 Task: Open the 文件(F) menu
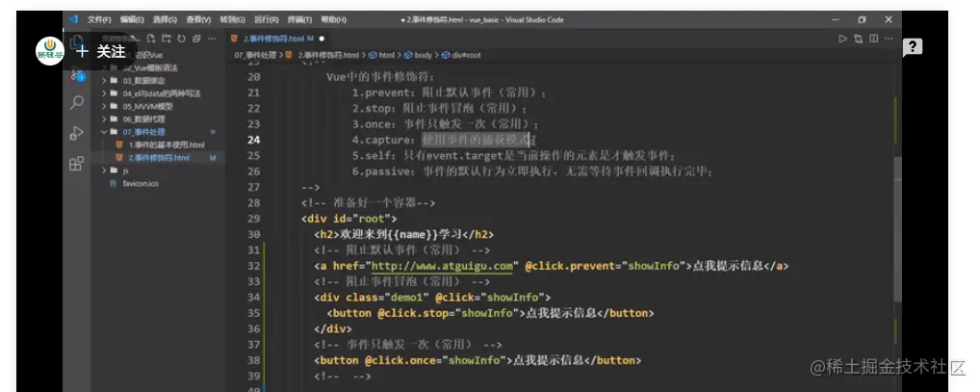[99, 19]
